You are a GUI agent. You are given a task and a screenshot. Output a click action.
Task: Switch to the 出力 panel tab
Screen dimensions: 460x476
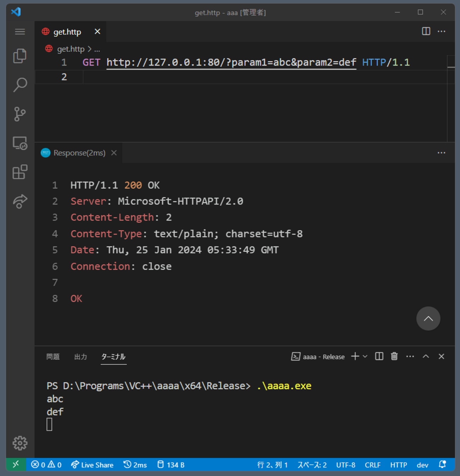point(80,357)
